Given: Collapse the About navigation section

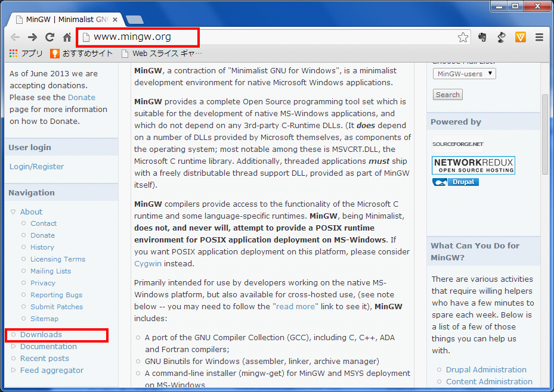Looking at the screenshot, I should pyautogui.click(x=13, y=211).
